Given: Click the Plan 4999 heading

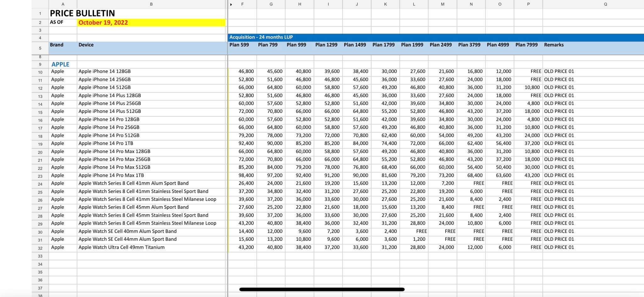Looking at the screenshot, I should [x=498, y=45].
